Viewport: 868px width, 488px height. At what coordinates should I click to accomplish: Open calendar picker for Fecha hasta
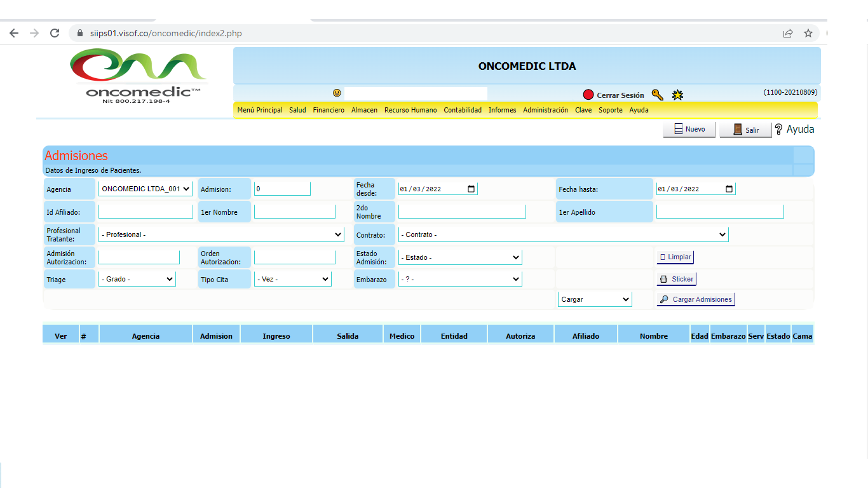point(729,189)
